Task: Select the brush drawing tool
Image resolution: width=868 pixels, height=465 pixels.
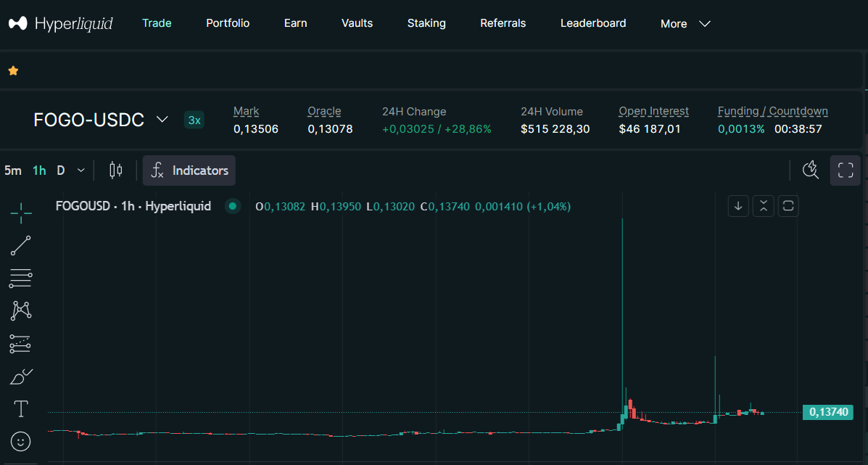Action: tap(21, 377)
